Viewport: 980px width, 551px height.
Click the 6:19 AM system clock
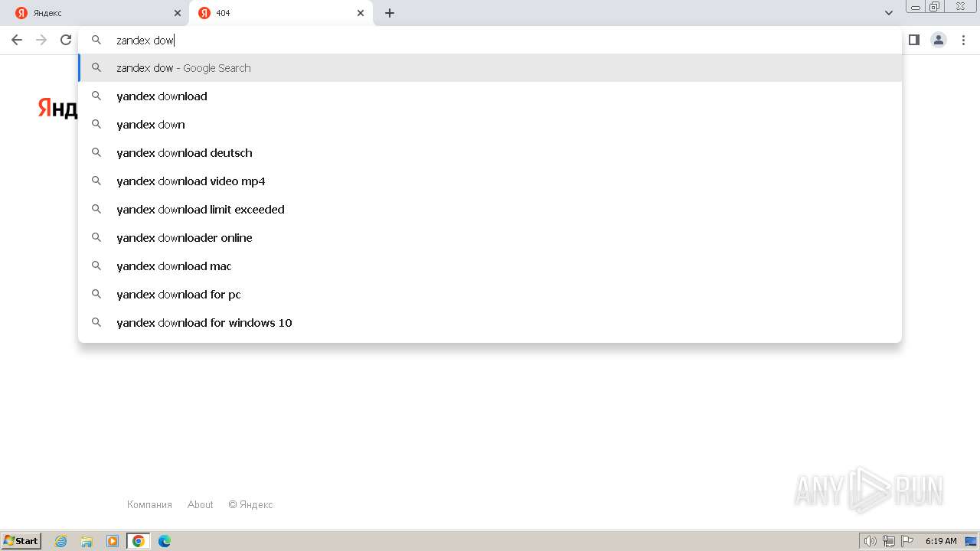pyautogui.click(x=941, y=541)
